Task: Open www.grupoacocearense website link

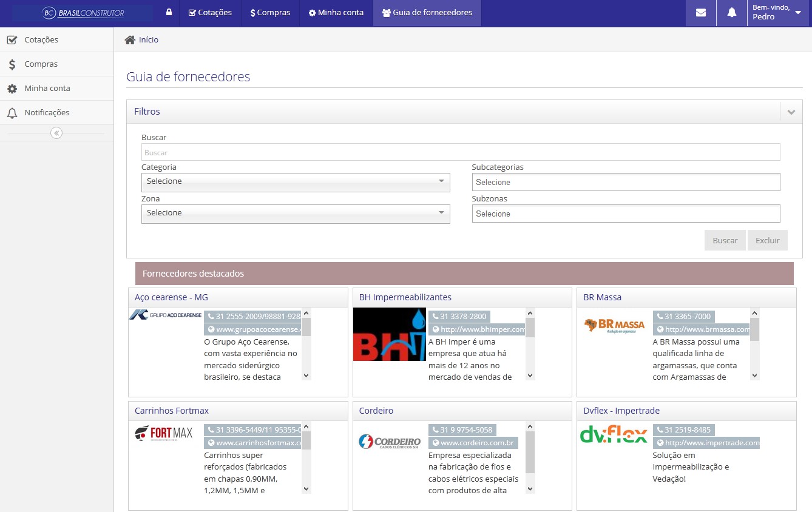Action: [253, 329]
